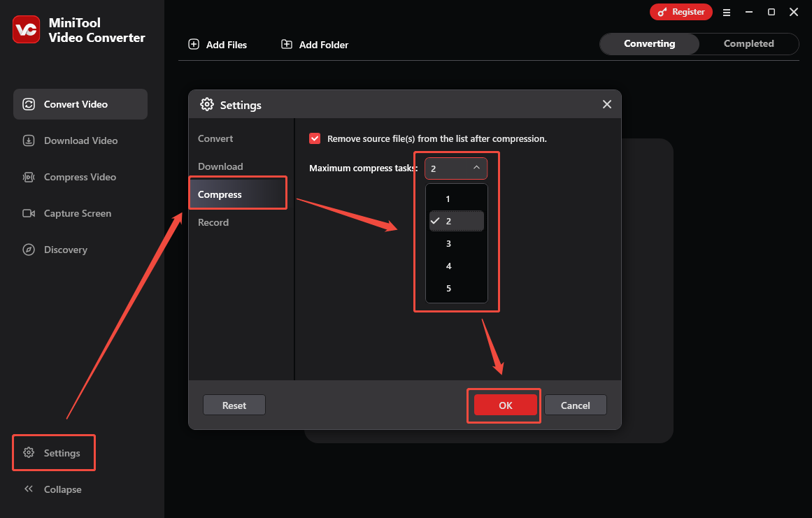The image size is (812, 518).
Task: Click the Reset button
Action: point(234,405)
